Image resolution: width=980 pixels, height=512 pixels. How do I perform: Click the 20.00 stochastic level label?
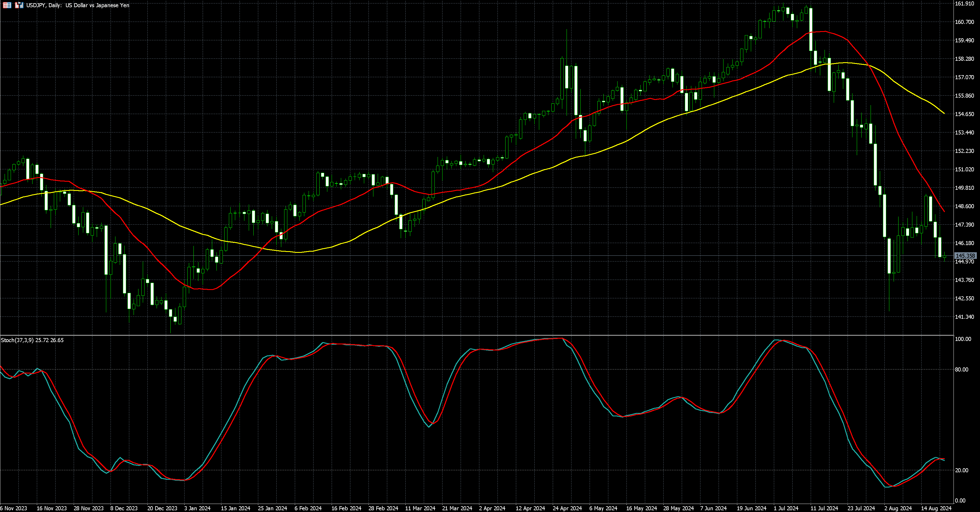click(x=961, y=471)
